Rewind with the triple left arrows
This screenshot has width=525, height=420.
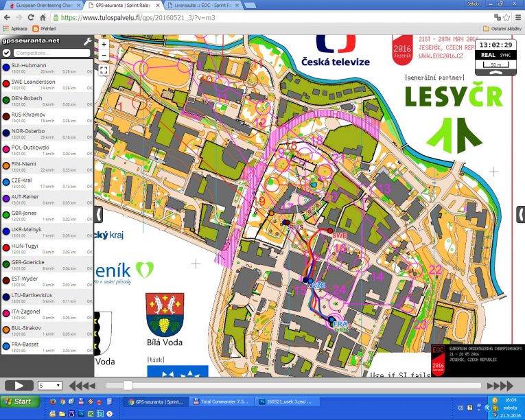coord(82,386)
